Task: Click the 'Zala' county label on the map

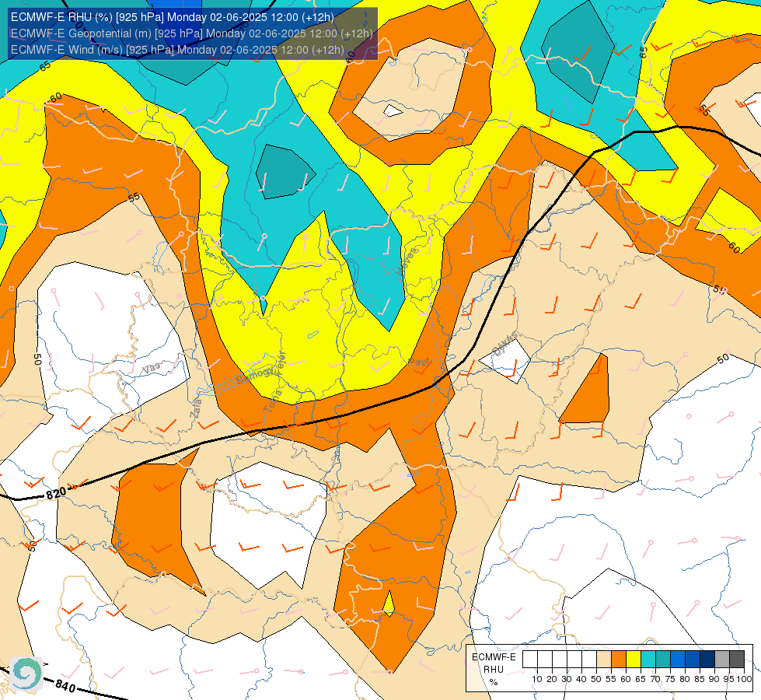Action: click(195, 410)
